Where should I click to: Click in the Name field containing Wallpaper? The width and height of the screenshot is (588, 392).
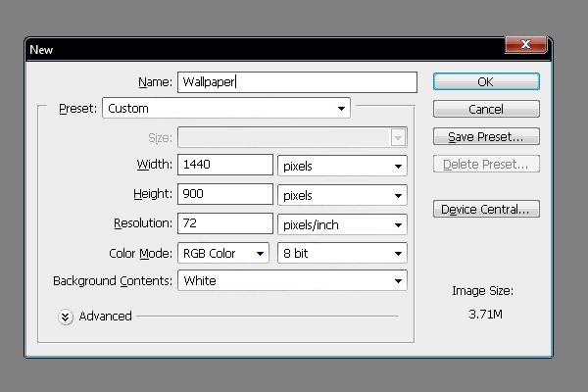297,82
